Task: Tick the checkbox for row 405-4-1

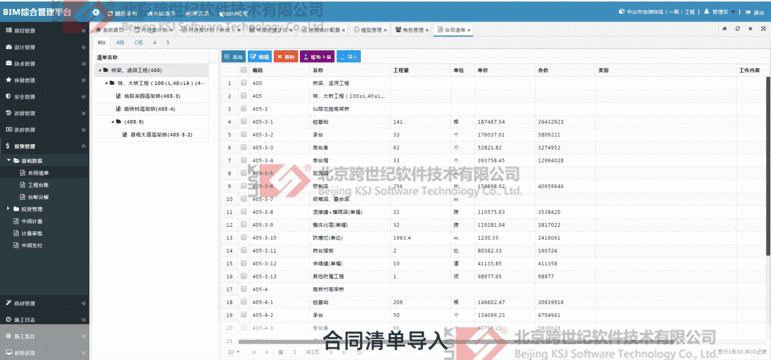Action: pos(243,302)
